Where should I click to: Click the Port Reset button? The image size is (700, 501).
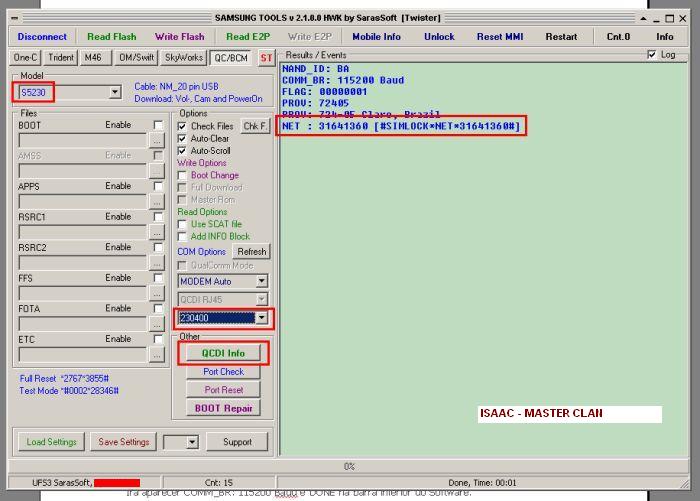pos(223,390)
